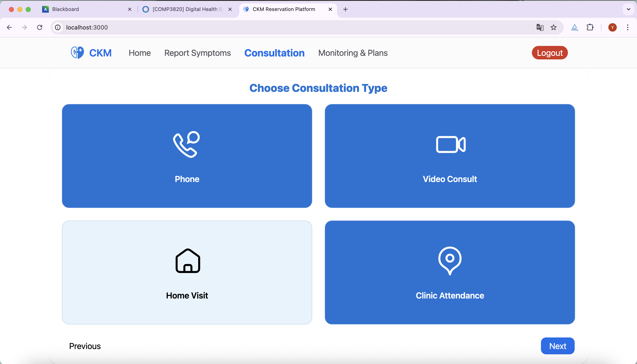Expand the tab search chevron
Screen dimensions: 637x364
coord(629,9)
